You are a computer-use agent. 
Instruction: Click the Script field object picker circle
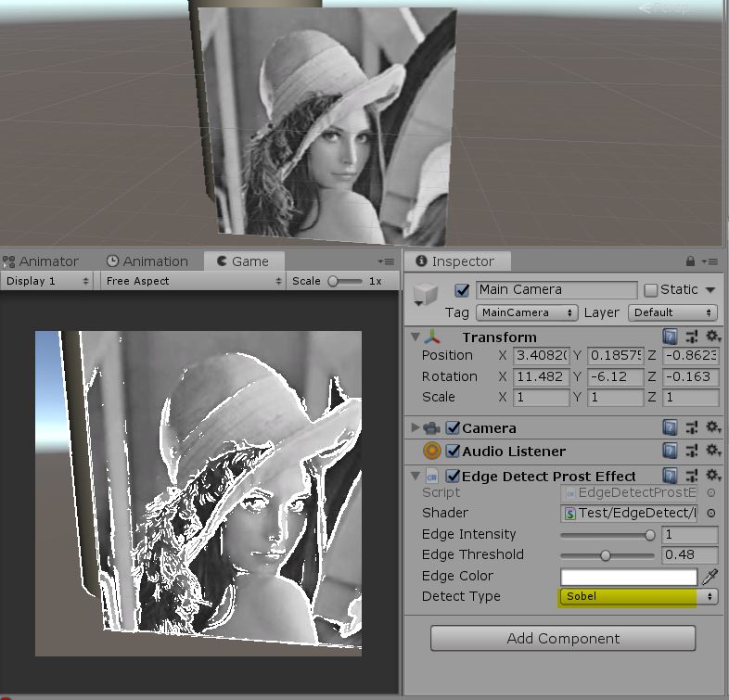point(710,492)
